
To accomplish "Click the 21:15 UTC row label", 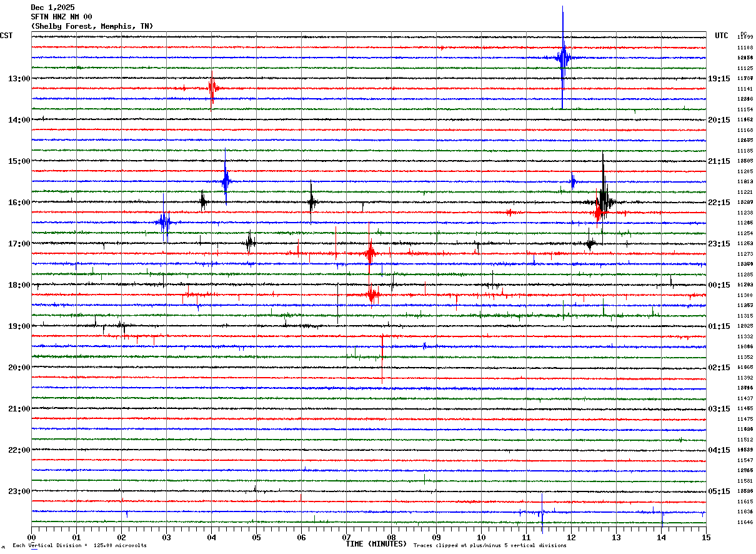I will point(719,161).
